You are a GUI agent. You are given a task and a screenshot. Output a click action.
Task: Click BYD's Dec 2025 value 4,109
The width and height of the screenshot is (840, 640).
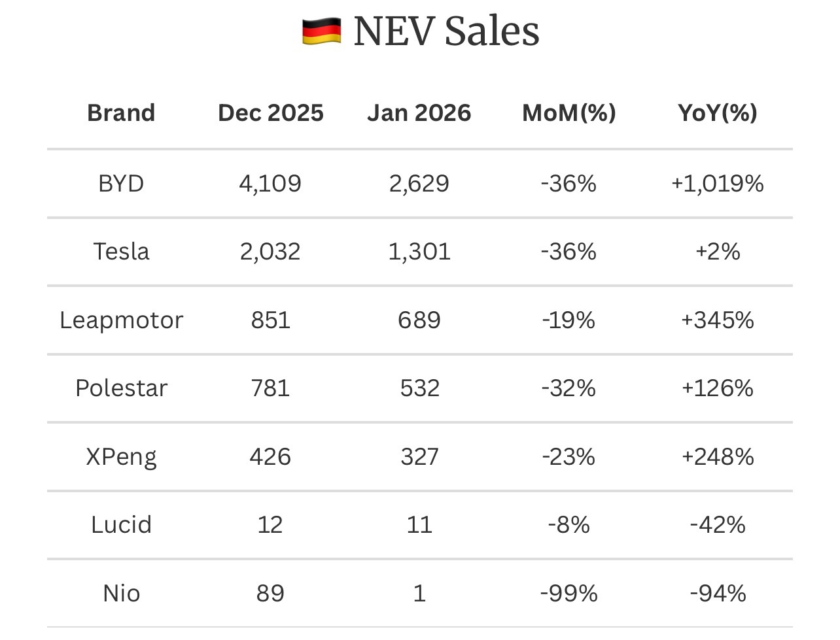click(270, 184)
